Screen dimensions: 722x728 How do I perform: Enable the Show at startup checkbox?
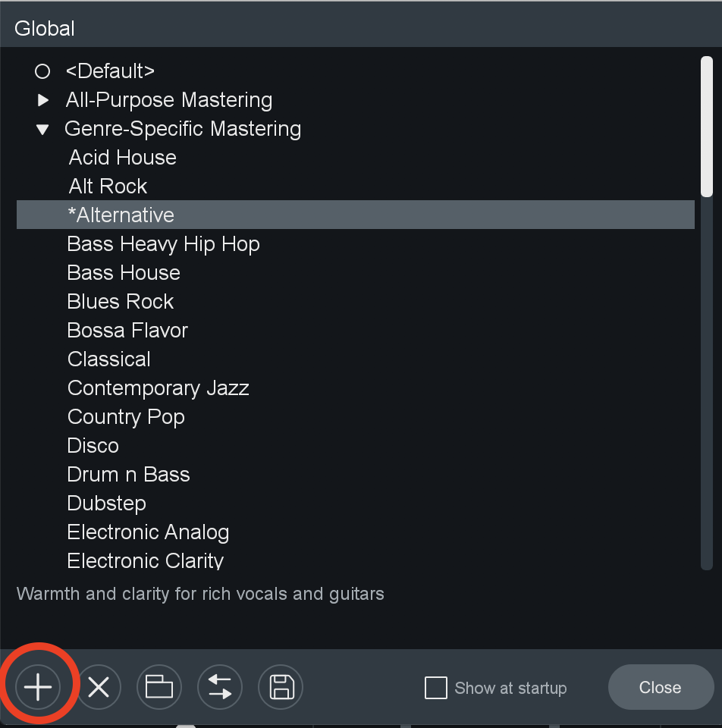pos(436,688)
